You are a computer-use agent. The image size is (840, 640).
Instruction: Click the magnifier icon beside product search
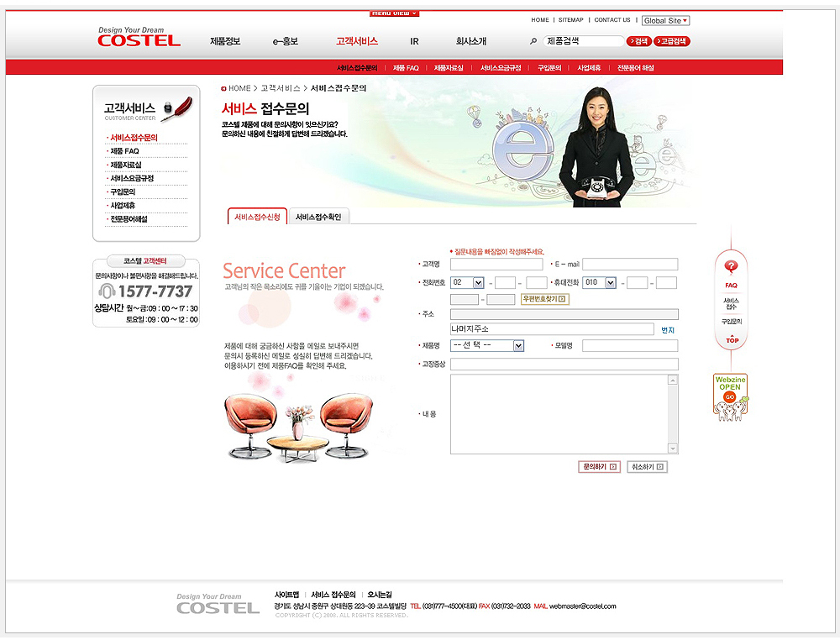[x=533, y=41]
